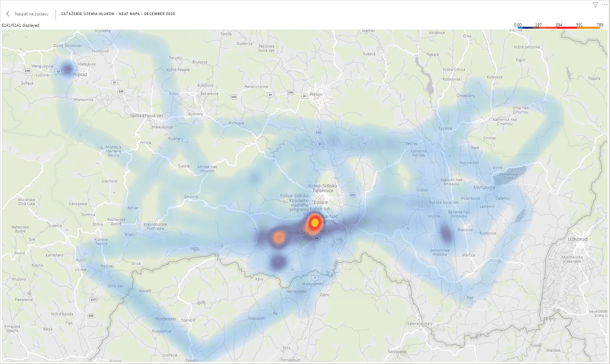Screen dimensions: 610x364
Task: Click the back arrow icon
Action: click(x=8, y=14)
